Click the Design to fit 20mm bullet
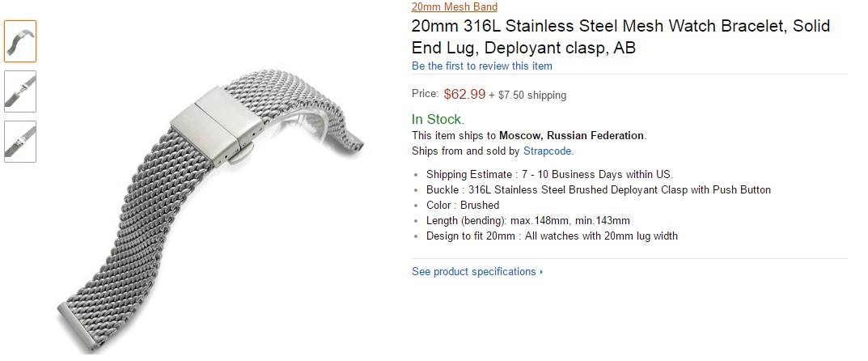The height and width of the screenshot is (361, 868). tap(552, 236)
